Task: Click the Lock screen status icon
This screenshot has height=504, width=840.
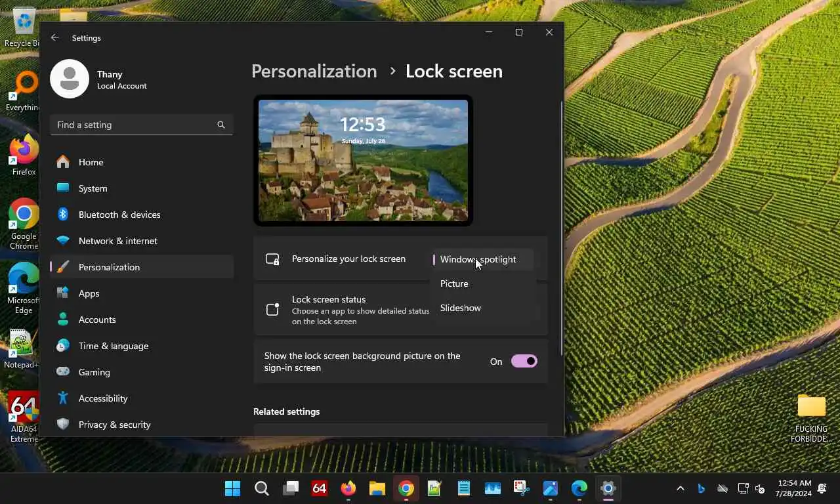Action: pyautogui.click(x=272, y=310)
